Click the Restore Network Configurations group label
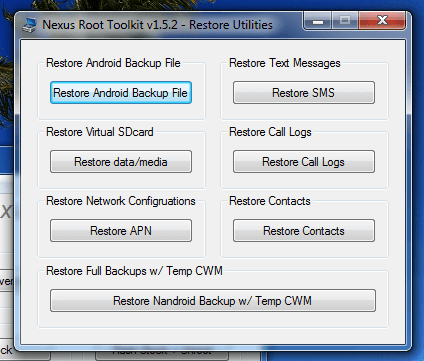 (121, 201)
